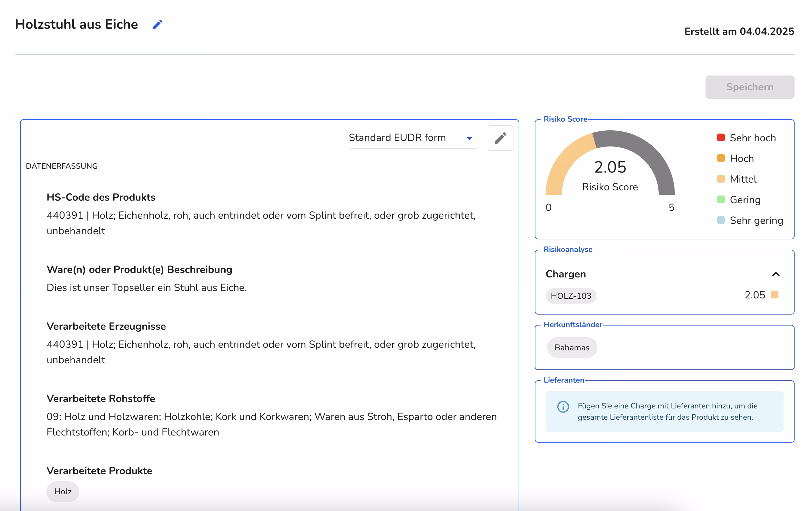Collapse the Chargen section

(x=776, y=274)
